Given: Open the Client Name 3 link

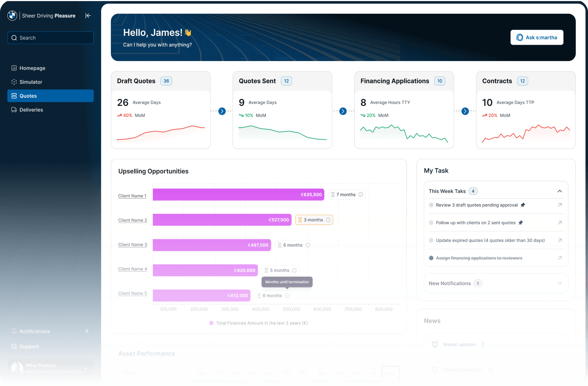Looking at the screenshot, I should (133, 245).
